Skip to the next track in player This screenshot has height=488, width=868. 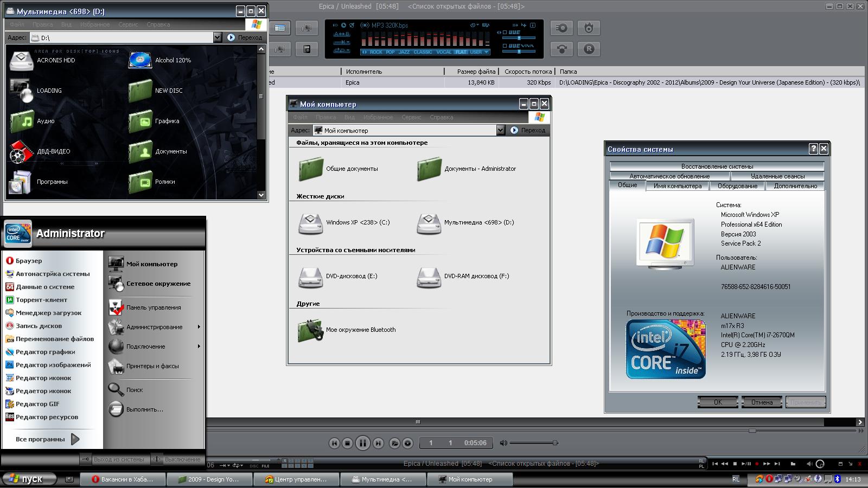(378, 443)
